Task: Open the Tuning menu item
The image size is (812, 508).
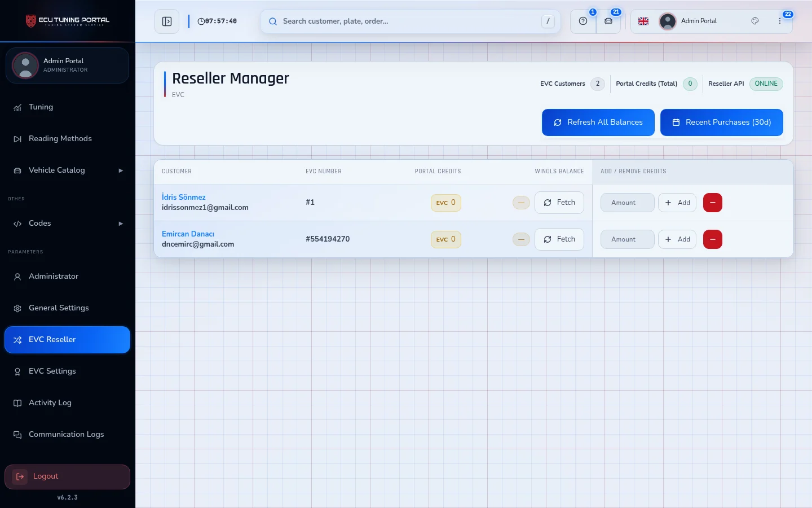Action: (67, 107)
